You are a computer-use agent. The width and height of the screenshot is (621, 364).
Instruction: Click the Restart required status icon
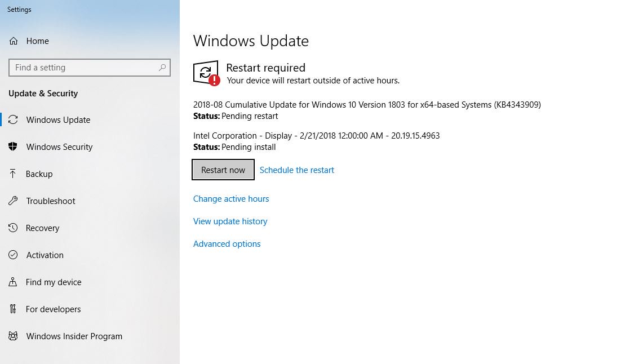point(206,73)
